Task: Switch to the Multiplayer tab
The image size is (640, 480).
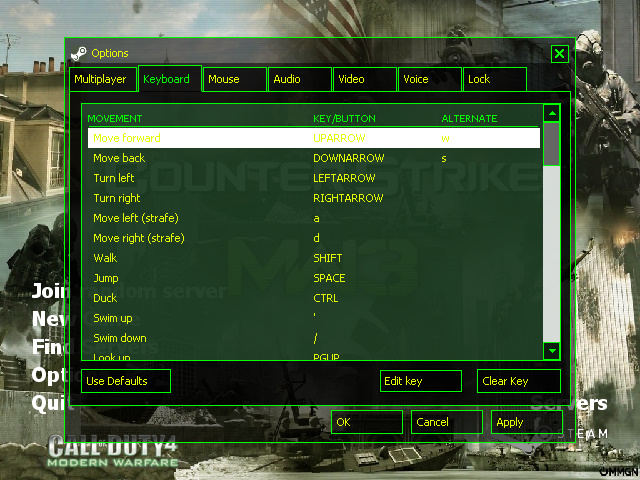Action: (x=100, y=79)
